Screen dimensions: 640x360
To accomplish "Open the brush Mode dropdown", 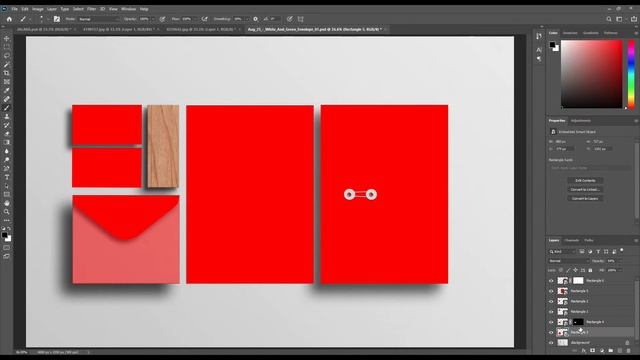I will point(99,19).
